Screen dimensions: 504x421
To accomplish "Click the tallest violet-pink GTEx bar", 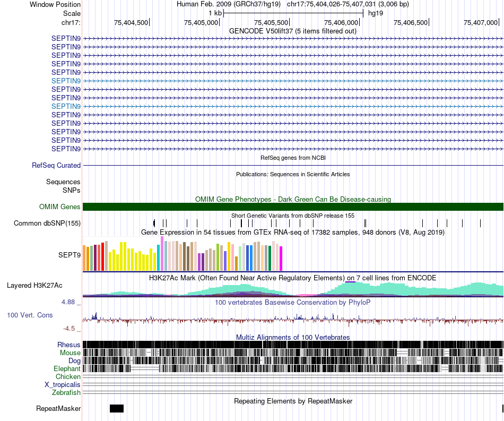I will point(162,253).
